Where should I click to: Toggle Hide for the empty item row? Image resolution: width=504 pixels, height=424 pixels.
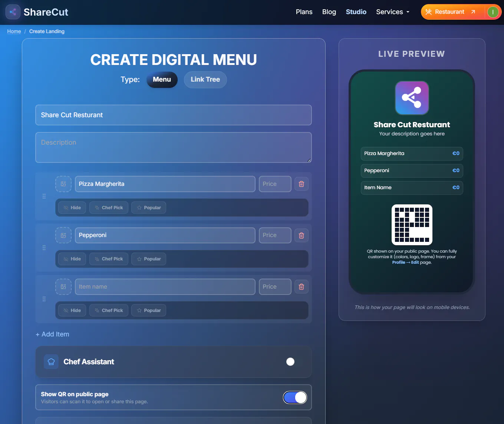pos(72,310)
